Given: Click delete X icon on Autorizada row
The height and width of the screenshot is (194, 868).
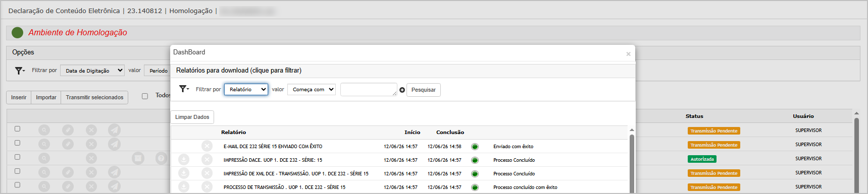Looking at the screenshot, I should 91,158.
